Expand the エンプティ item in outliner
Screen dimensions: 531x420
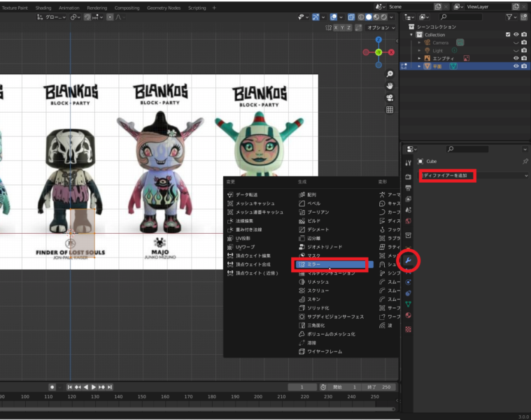[x=419, y=58]
